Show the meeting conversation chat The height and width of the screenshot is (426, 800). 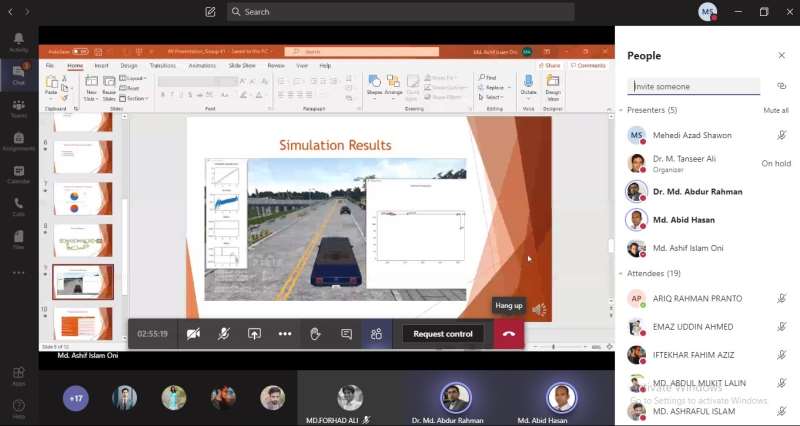coord(346,334)
